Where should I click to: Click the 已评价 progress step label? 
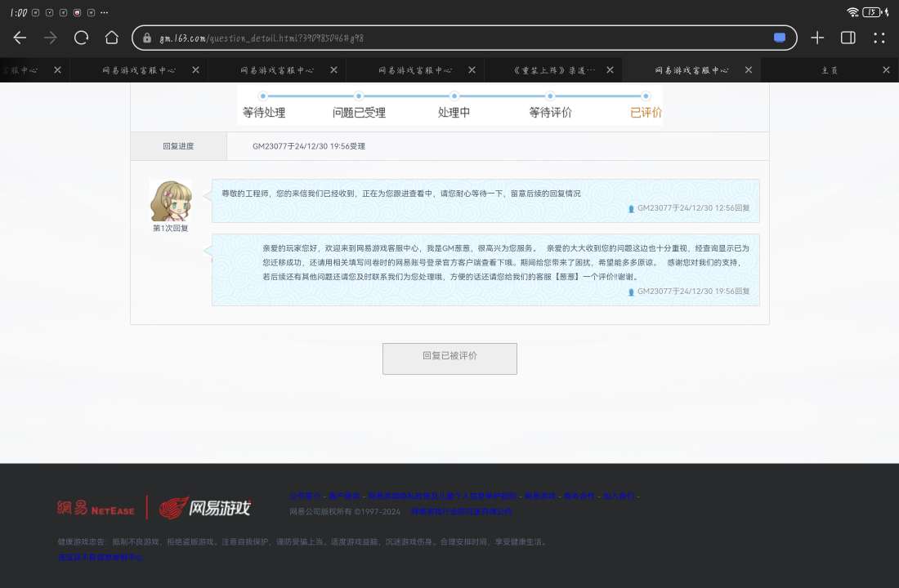[646, 113]
